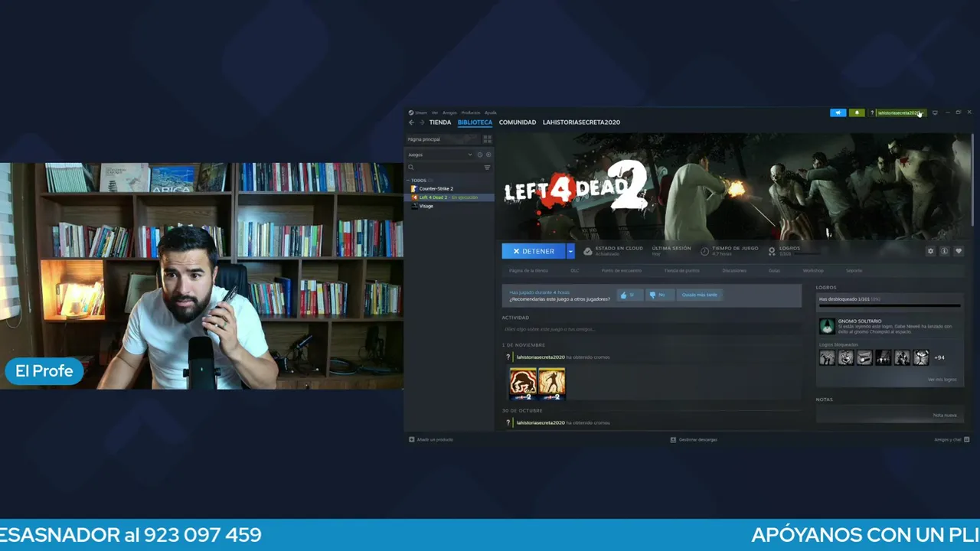Switch to Big Picture mode icon

click(935, 112)
